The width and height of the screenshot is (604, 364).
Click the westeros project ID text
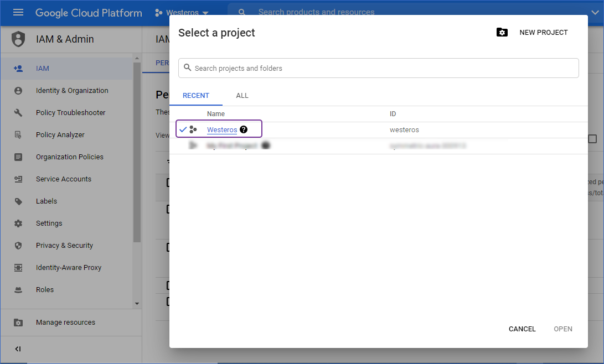(404, 129)
